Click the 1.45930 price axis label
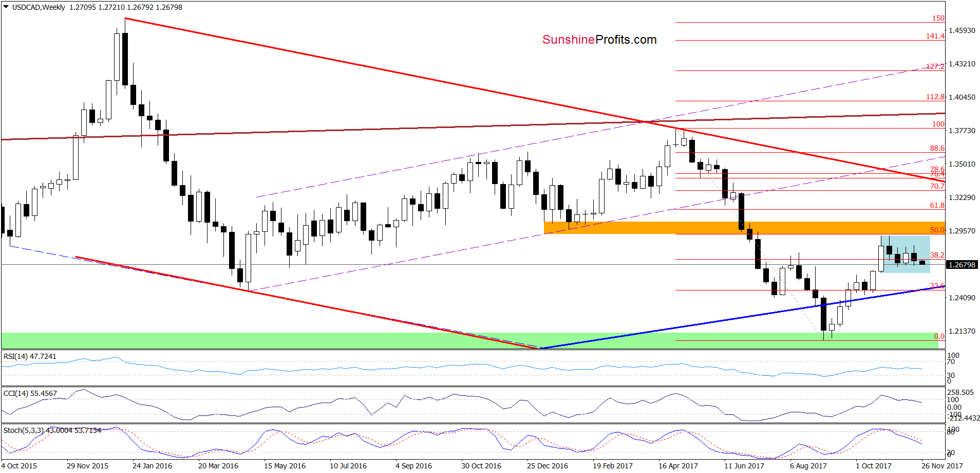Viewport: 980px width, 473px height. point(962,30)
